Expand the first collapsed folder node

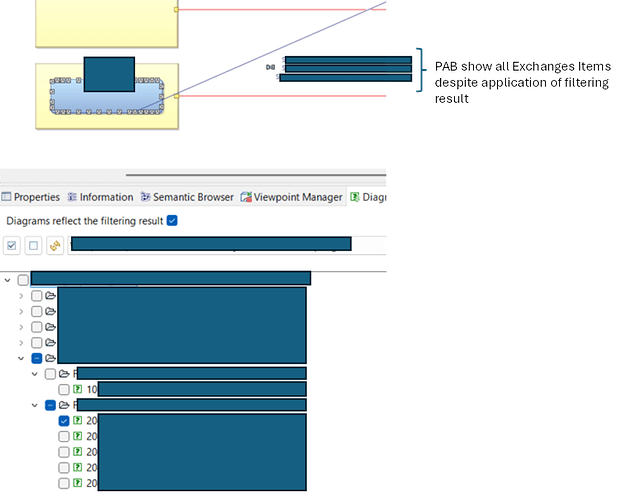click(21, 296)
